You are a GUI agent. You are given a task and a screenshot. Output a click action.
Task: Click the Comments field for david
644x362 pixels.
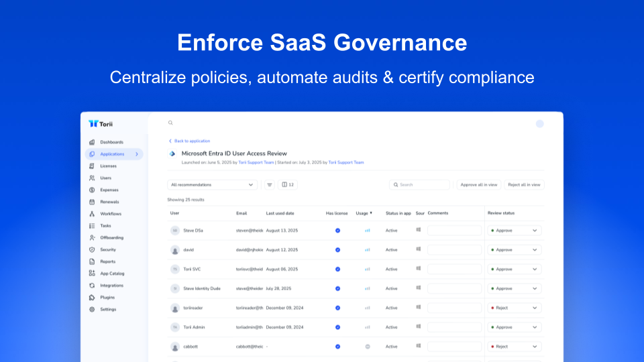454,250
